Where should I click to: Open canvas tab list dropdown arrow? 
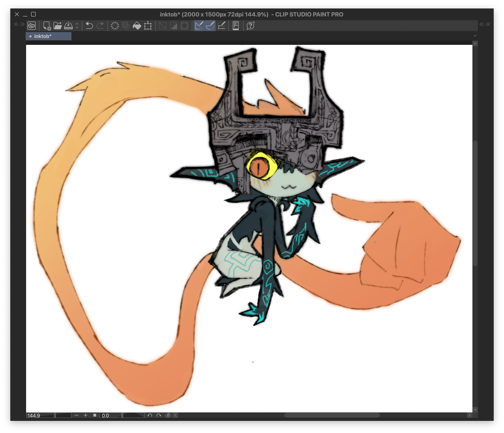point(475,36)
